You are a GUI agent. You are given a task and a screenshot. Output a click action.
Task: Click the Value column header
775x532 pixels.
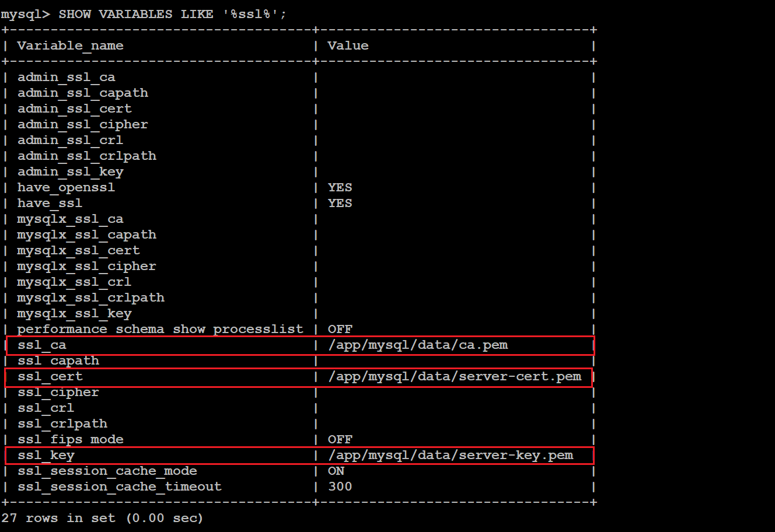(348, 45)
